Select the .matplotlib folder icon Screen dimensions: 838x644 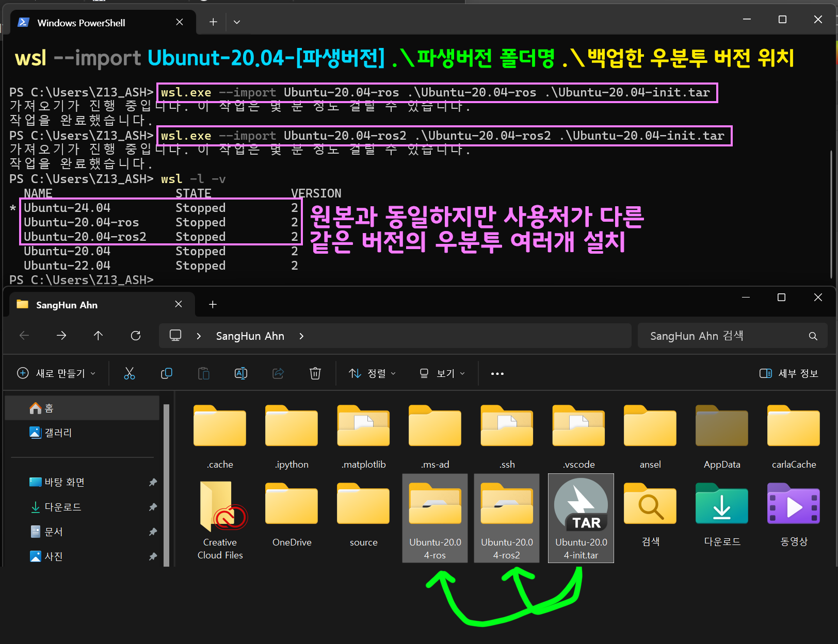[x=363, y=426]
